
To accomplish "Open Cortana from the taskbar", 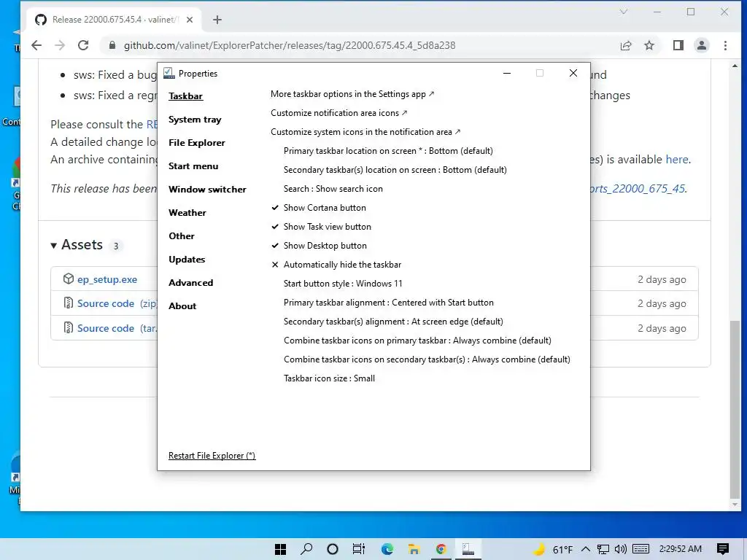I will [x=333, y=549].
